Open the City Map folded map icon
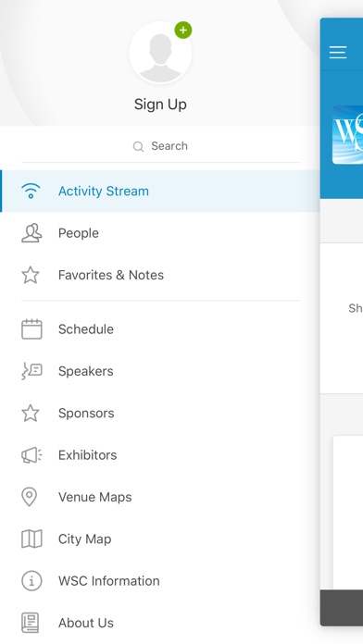The height and width of the screenshot is (644, 363). click(x=31, y=539)
